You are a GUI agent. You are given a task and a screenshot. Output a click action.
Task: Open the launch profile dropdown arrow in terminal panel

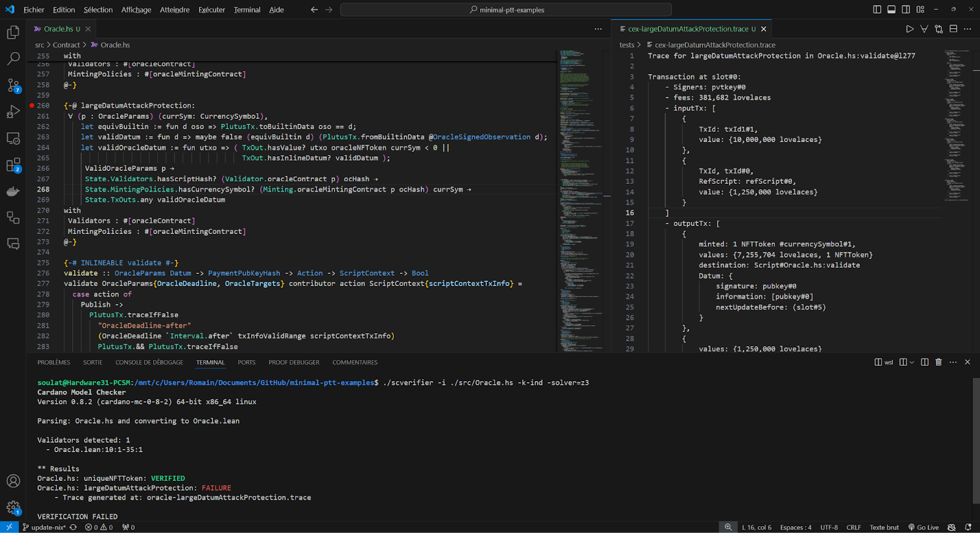[912, 362]
